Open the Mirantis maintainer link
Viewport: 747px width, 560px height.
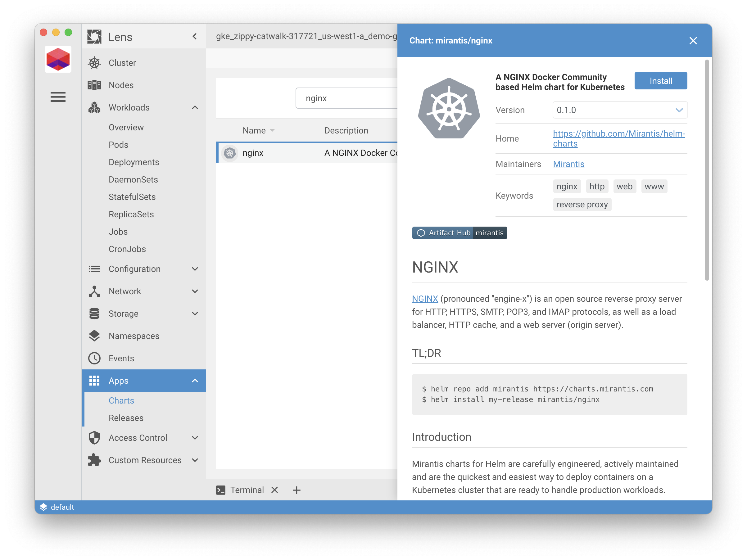tap(568, 164)
